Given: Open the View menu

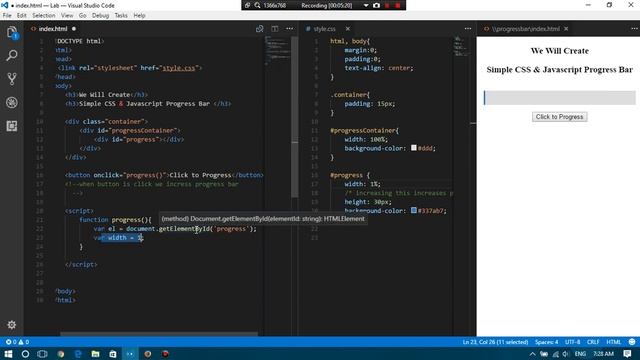Looking at the screenshot, I should coord(67,16).
